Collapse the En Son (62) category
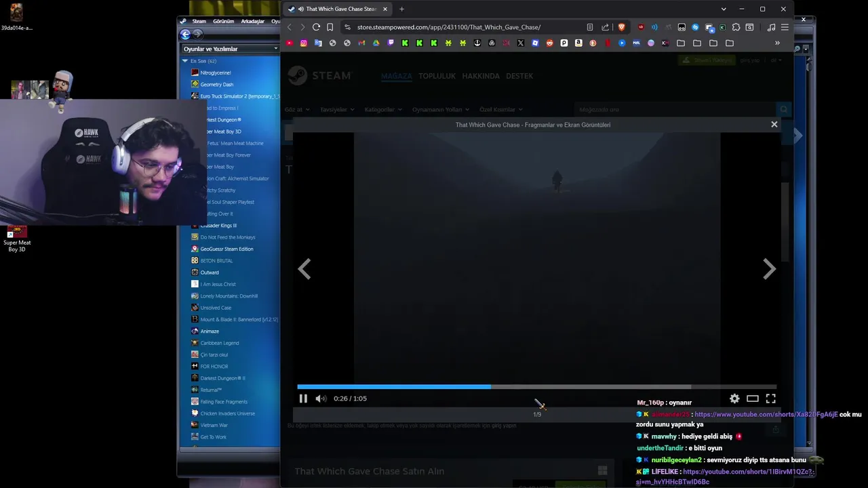Screen dimensions: 868x488 [x=184, y=61]
